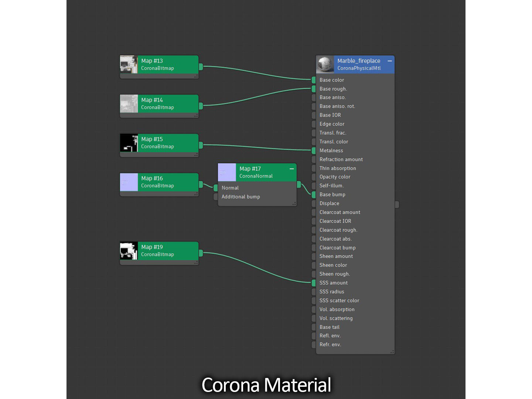Click the Base color input socket

(x=314, y=80)
